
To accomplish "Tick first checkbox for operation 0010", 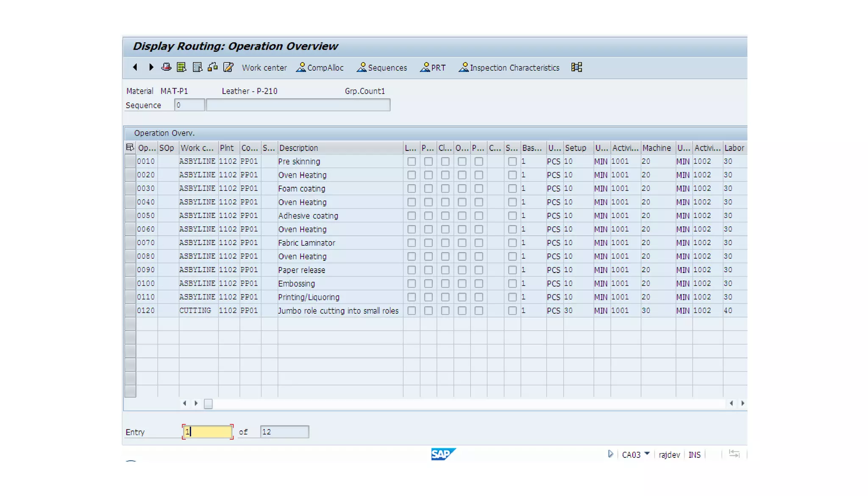I will click(x=411, y=162).
